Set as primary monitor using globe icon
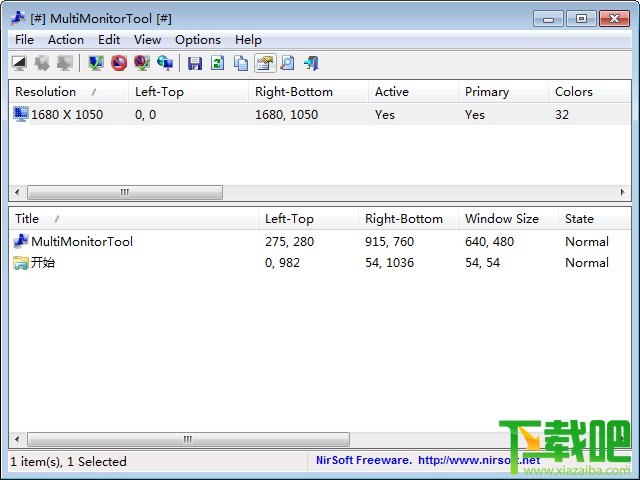The width and height of the screenshot is (640, 480). click(x=165, y=63)
